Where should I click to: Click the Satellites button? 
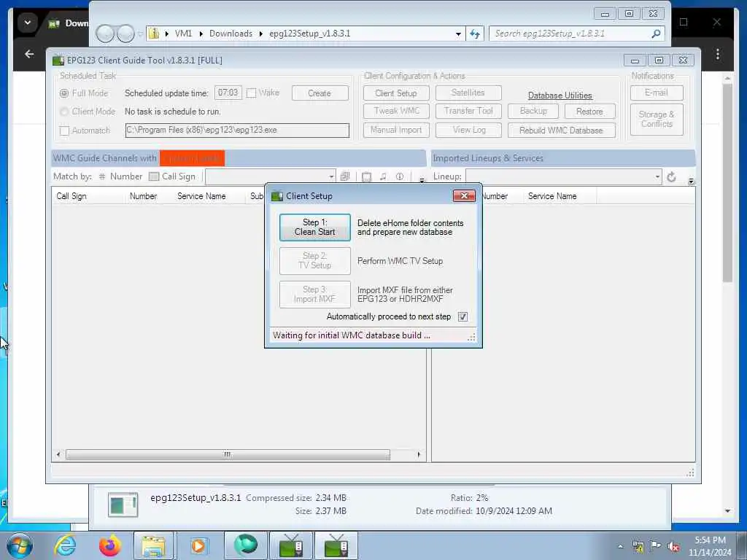click(468, 93)
